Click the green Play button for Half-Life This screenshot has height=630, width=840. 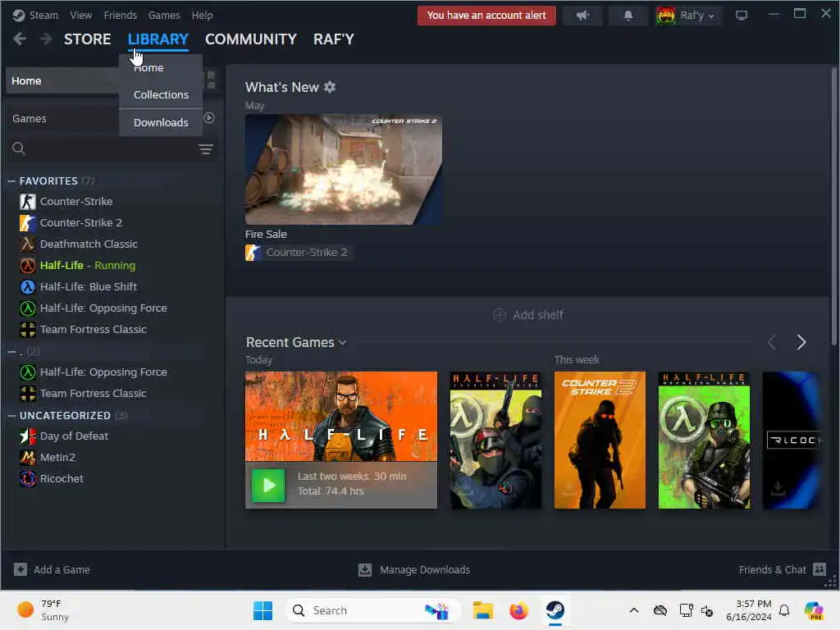point(268,486)
